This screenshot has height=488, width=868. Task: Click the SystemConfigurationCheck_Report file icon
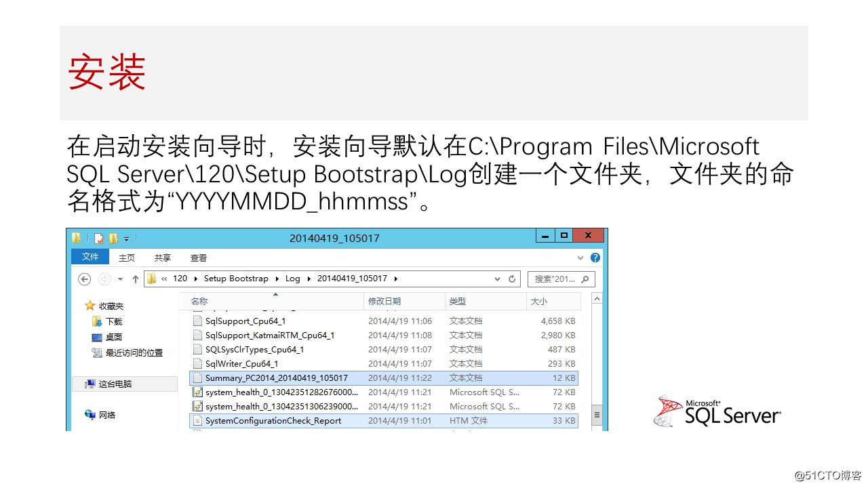point(198,420)
